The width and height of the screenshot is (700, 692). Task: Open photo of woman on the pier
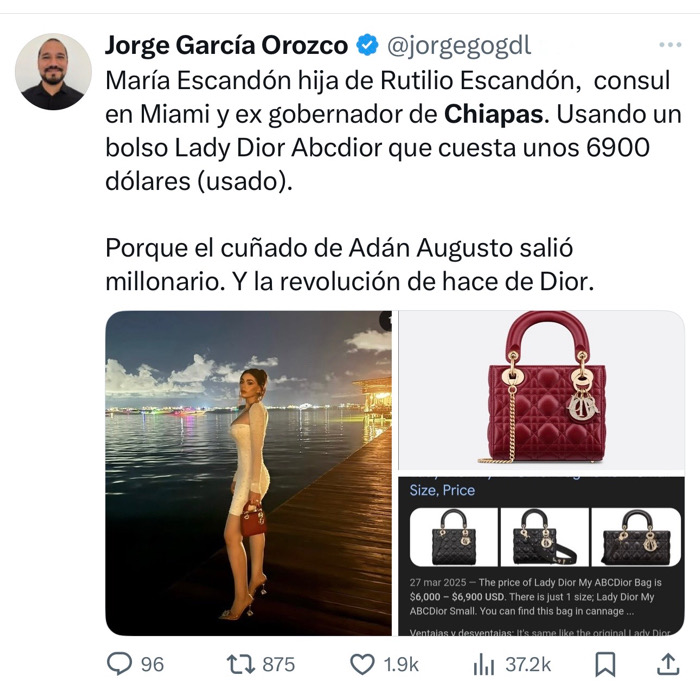(x=249, y=473)
